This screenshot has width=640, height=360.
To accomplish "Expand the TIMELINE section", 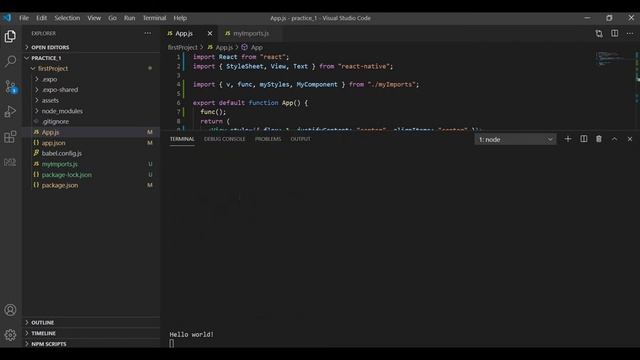I will click(x=91, y=333).
